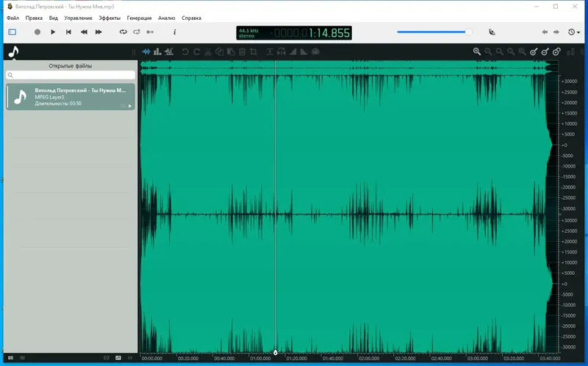
Task: Click the headphones preview effect icon
Action: [282, 51]
